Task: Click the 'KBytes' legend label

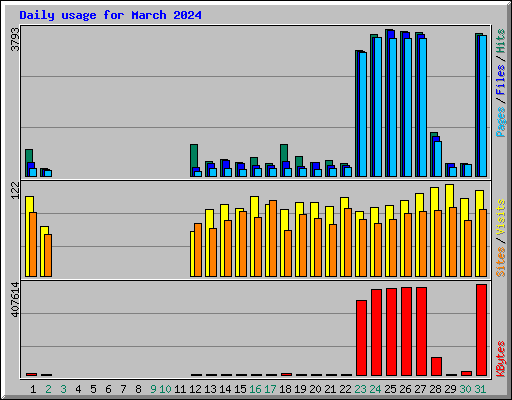Action: tap(501, 359)
